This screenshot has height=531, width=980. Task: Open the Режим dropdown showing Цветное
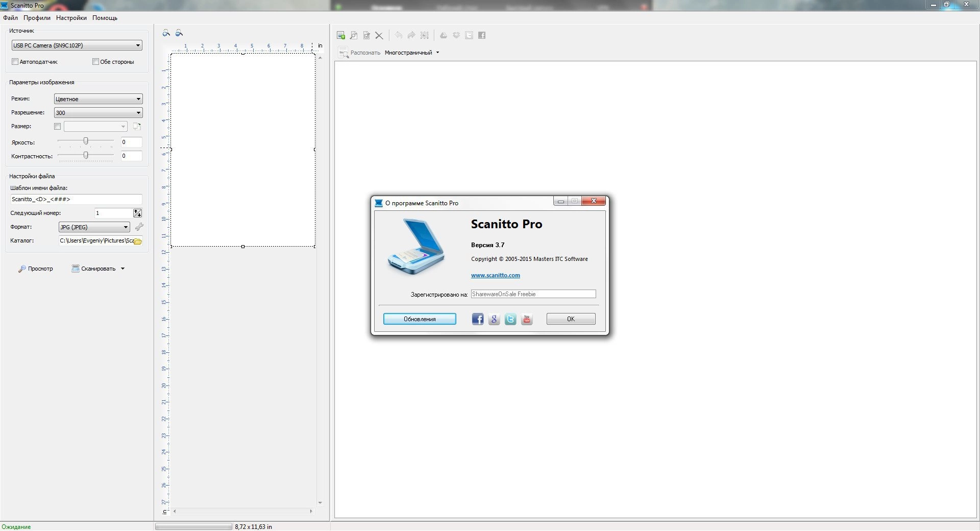pos(98,99)
